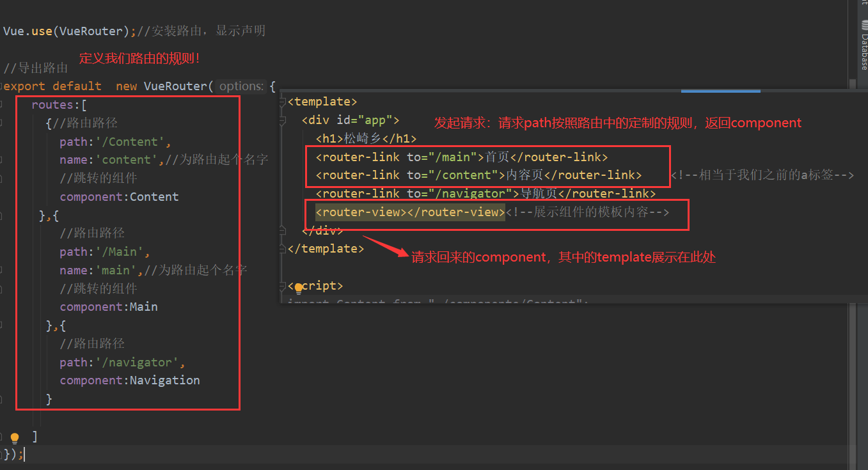Viewport: 868px width, 470px height.
Task: Click component:Navigation line
Action: coord(130,380)
